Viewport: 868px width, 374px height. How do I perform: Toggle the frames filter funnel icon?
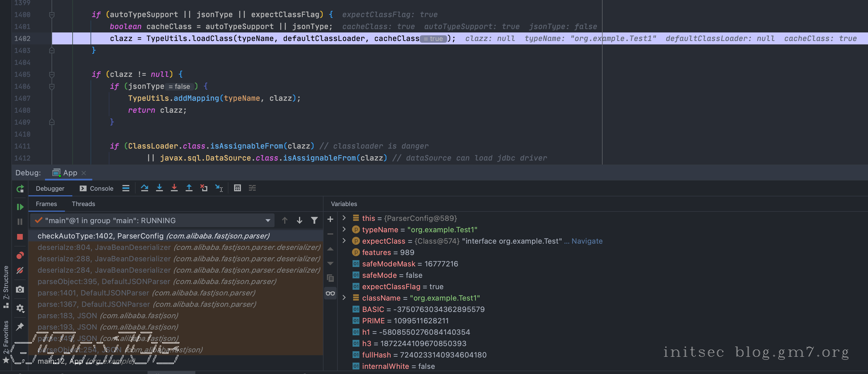coord(314,221)
